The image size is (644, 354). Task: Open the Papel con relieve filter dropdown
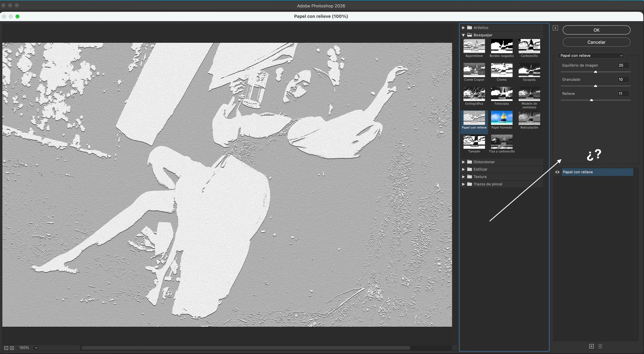tap(591, 56)
